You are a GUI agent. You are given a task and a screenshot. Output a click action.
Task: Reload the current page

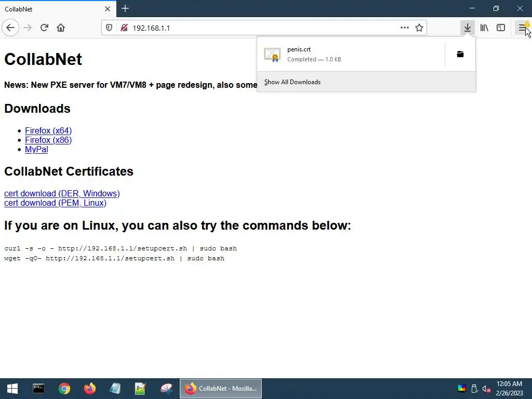pos(44,28)
